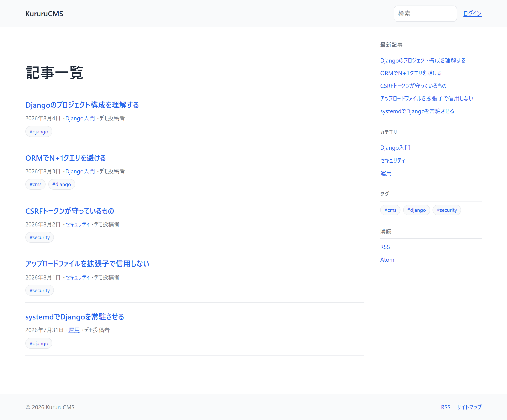Open article Djangoのプロジェクト構成を理解する in the main list
Screen dimensions: 507x420
tap(82, 105)
